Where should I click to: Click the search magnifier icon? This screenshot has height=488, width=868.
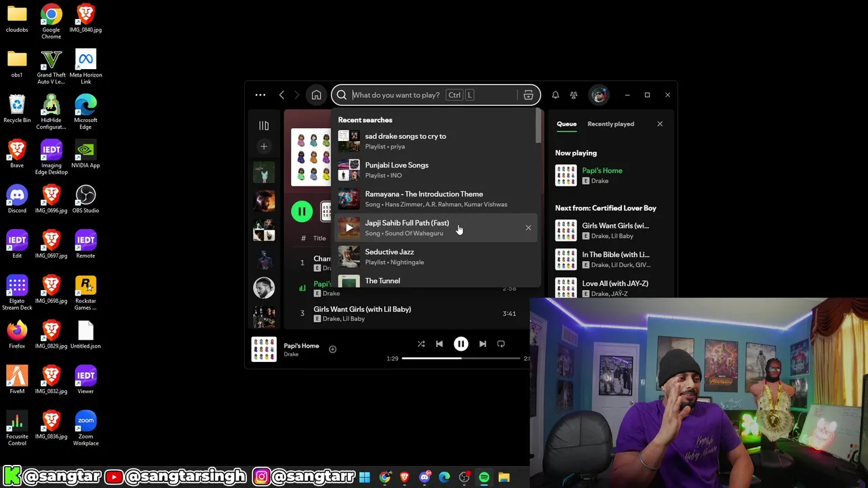click(x=342, y=95)
